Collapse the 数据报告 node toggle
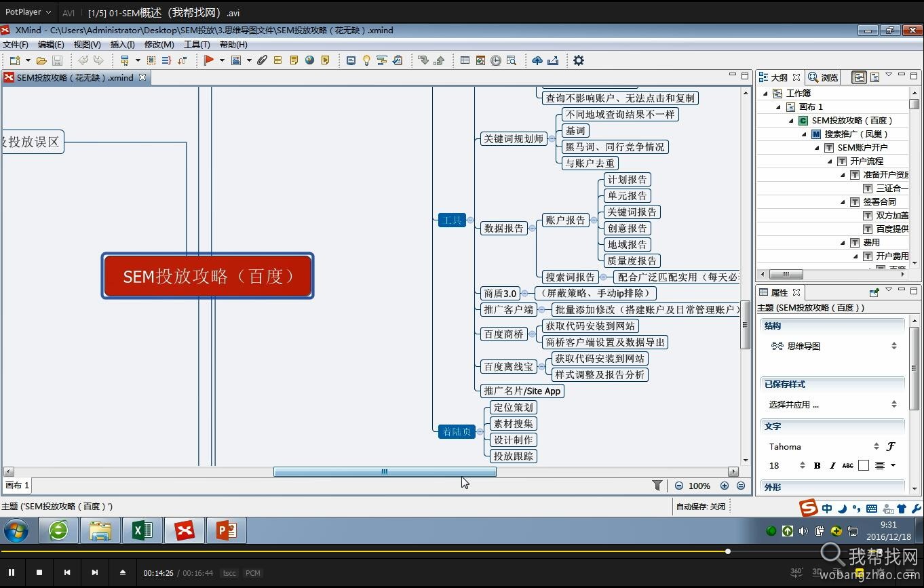 pos(532,228)
